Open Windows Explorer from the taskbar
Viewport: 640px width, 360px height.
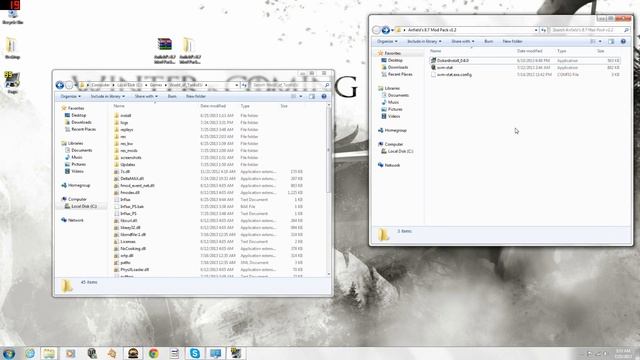[49, 353]
